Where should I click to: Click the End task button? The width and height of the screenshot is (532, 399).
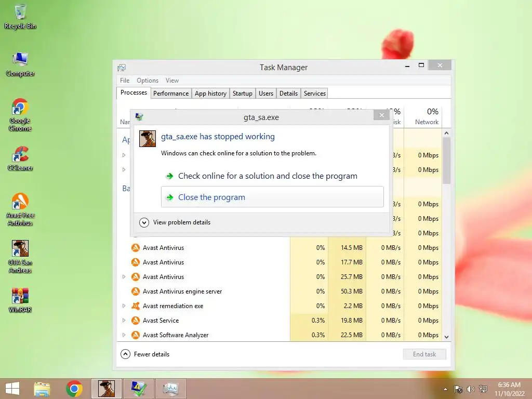pyautogui.click(x=424, y=354)
